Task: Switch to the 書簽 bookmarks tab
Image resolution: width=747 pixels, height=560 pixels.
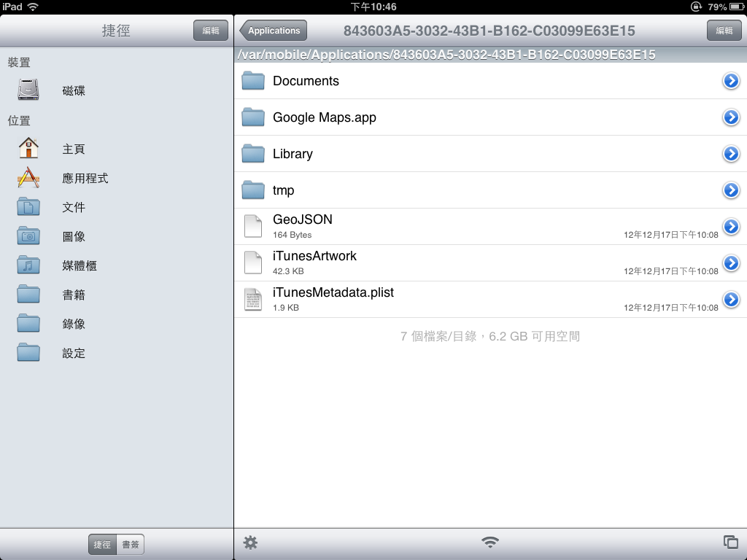Action: (131, 544)
